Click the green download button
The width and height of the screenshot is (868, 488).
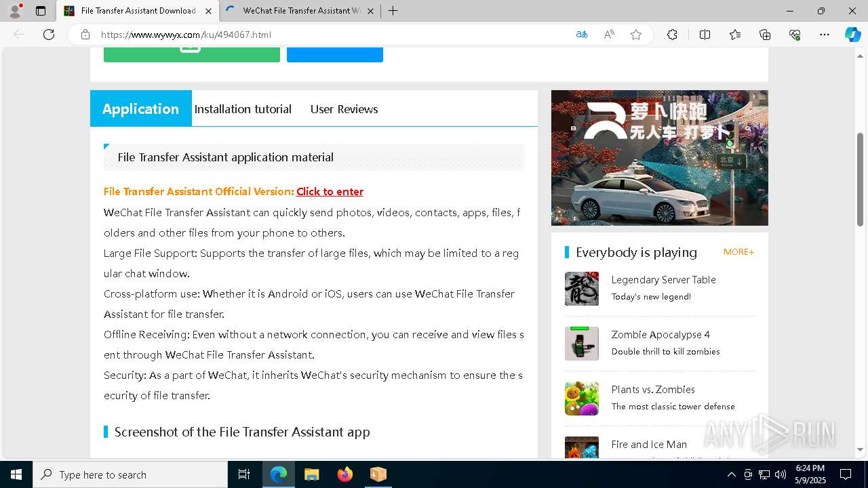[192, 54]
